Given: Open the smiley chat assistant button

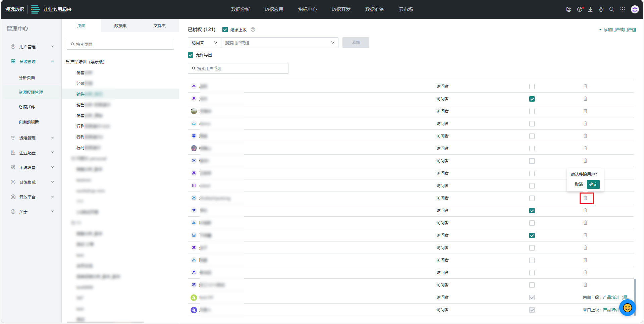Looking at the screenshot, I should (x=627, y=308).
